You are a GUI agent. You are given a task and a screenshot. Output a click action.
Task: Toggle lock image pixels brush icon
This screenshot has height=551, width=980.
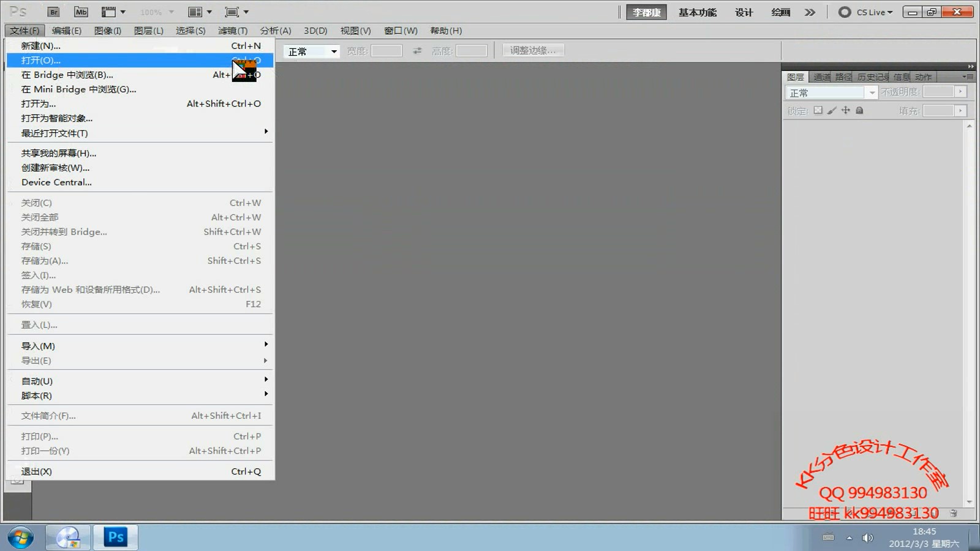coord(832,111)
